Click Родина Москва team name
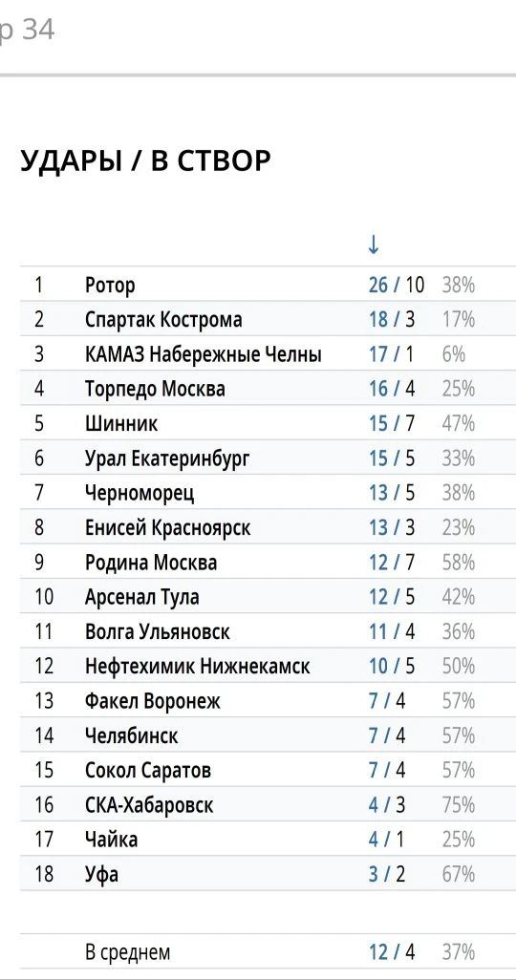Screen dimensions: 516x980 pos(151,563)
